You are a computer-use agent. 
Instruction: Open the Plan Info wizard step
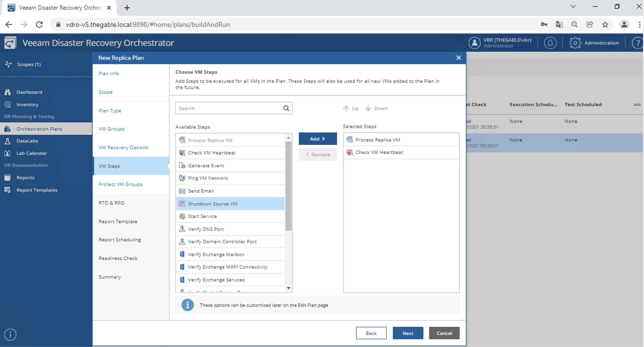109,73
